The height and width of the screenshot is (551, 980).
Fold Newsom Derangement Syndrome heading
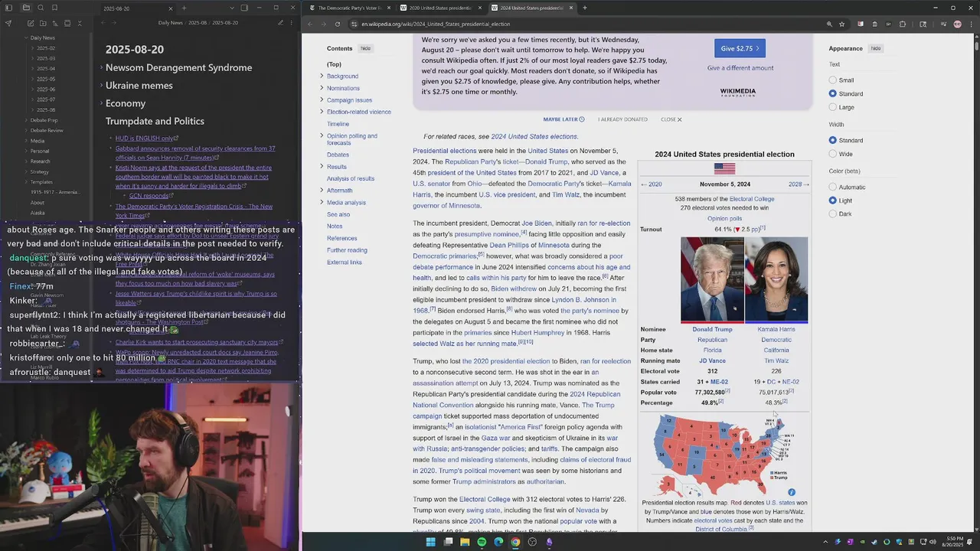point(100,68)
